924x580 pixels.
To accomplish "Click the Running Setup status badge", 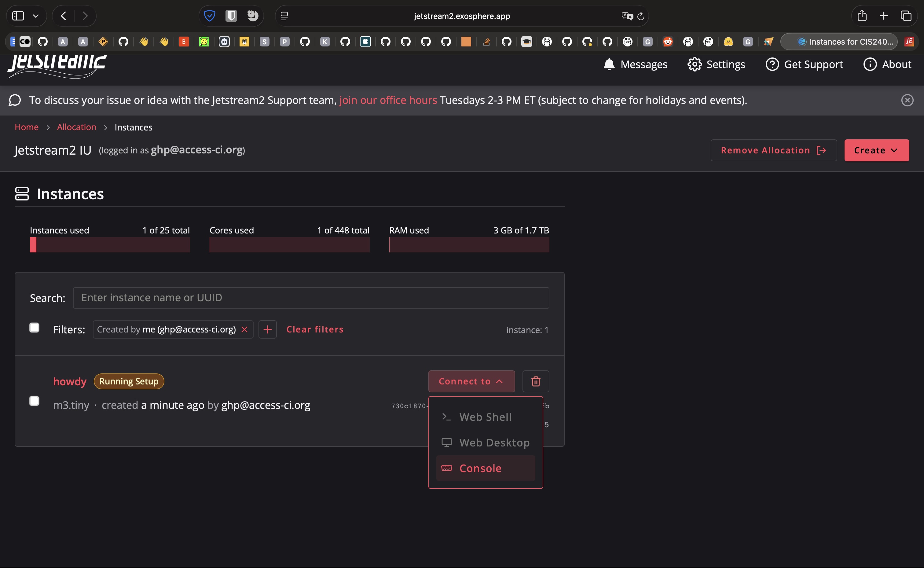I will [129, 381].
